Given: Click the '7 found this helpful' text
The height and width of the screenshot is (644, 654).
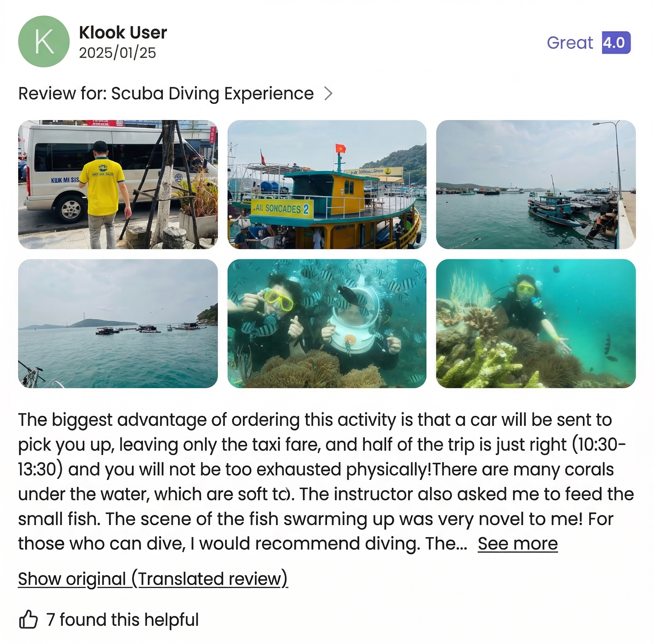Looking at the screenshot, I should (x=122, y=620).
